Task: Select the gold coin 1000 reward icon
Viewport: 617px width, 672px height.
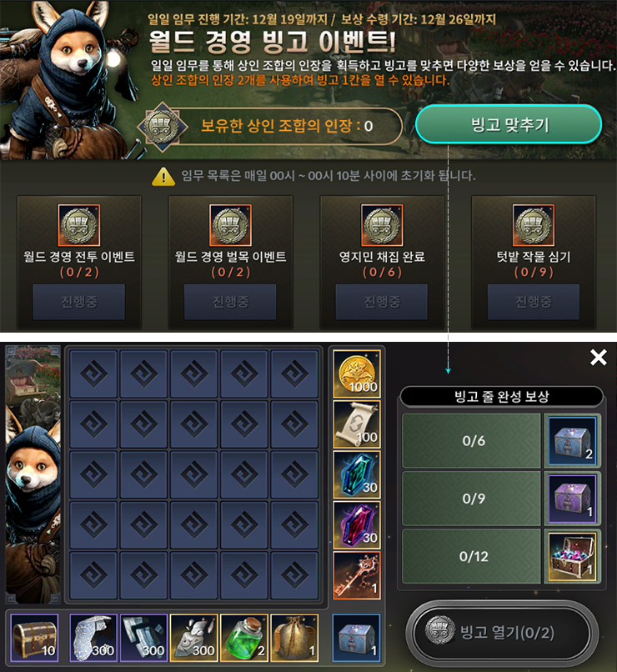Action: [357, 374]
